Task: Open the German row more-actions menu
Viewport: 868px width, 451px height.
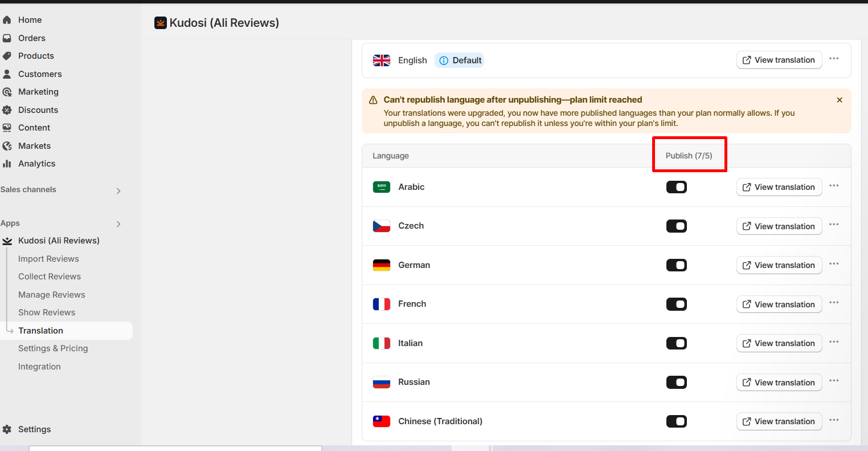Action: pos(834,264)
